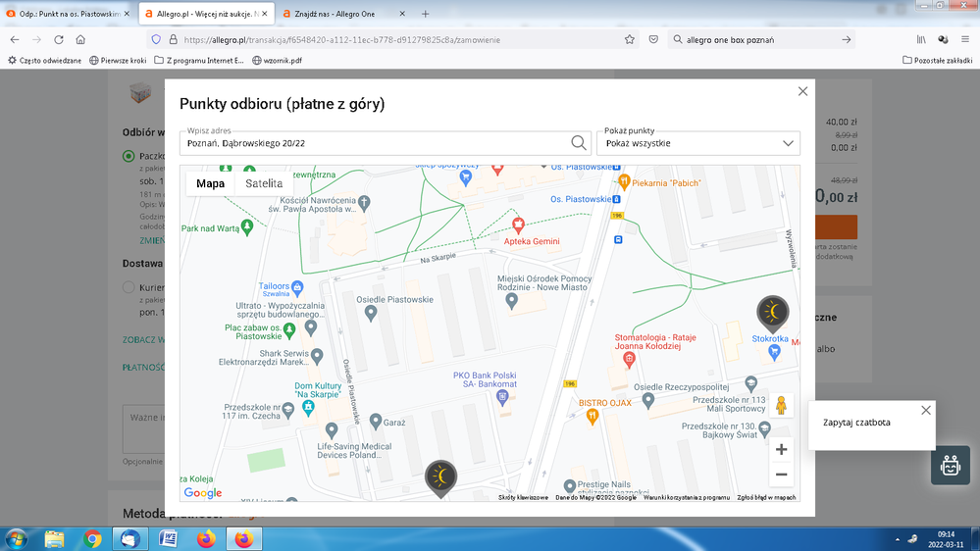Screen dimensions: 980x551
Task: Go to browser home page
Action: (80, 39)
